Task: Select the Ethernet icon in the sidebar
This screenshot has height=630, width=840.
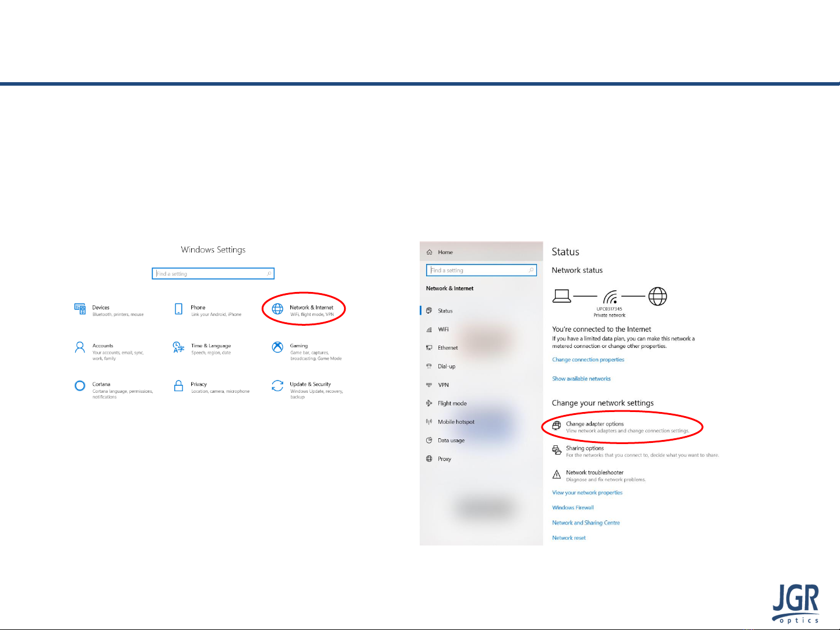Action: 430,348
